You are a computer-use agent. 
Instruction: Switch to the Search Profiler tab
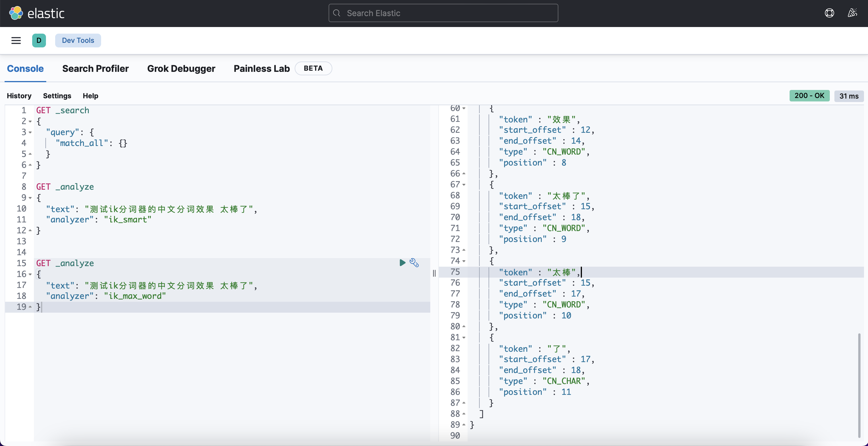coord(95,68)
